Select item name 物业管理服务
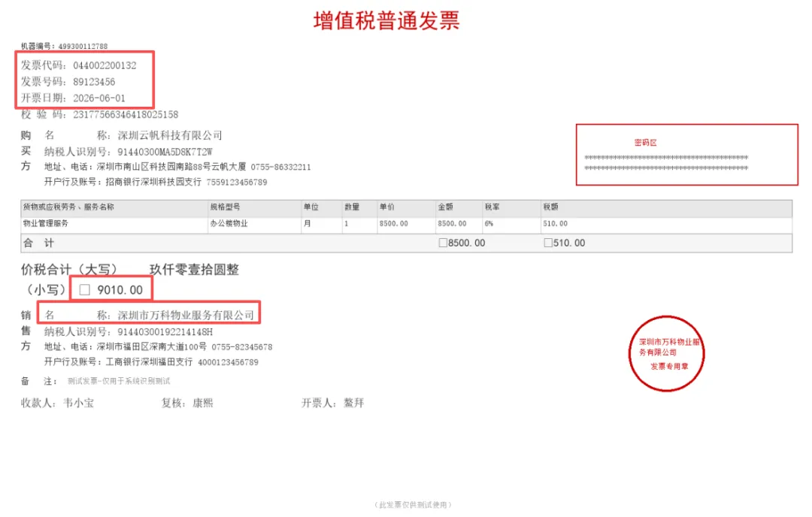 point(46,224)
